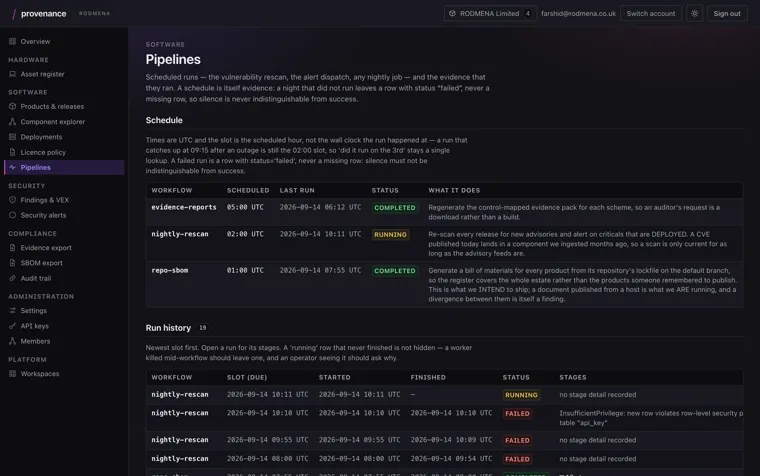Image resolution: width=760 pixels, height=476 pixels.
Task: Click the RUNNING badge in Run history
Action: [521, 395]
